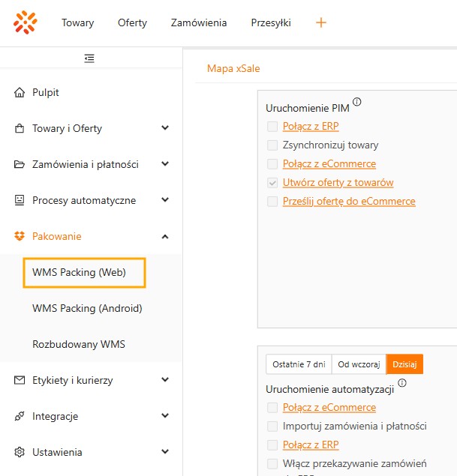Click info icon beside Uruchomienie automatyzacji

(x=402, y=383)
